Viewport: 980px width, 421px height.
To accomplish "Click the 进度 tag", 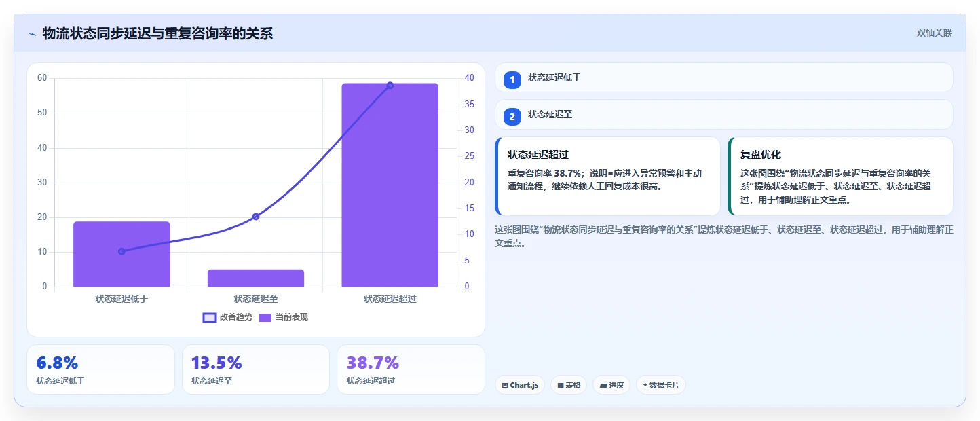I will coord(611,385).
